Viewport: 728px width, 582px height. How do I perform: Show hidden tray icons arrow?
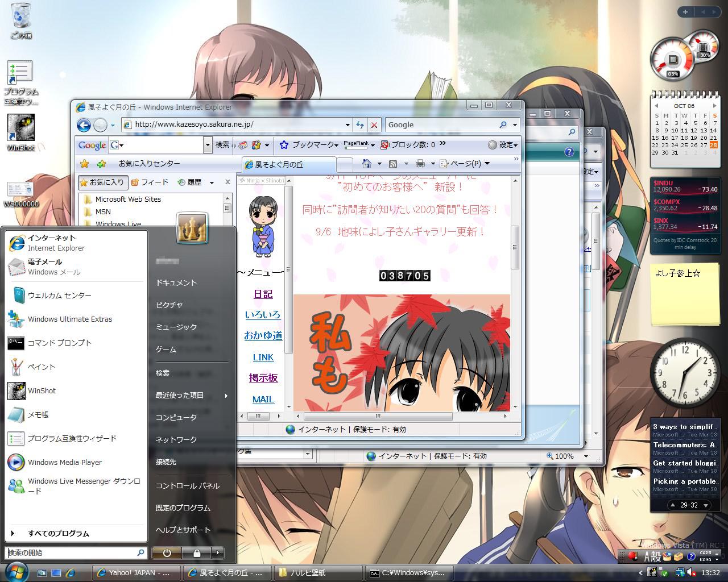click(x=640, y=572)
